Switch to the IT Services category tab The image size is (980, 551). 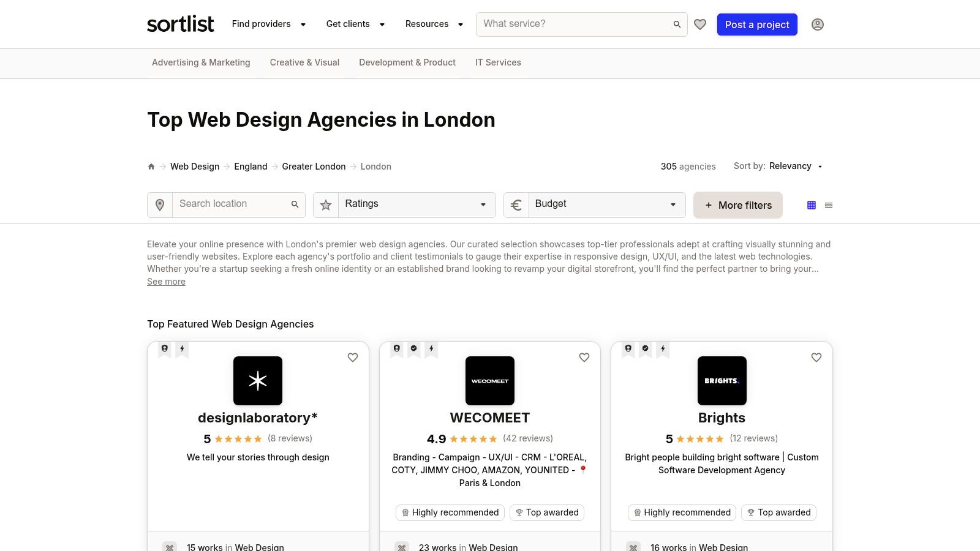click(x=498, y=62)
